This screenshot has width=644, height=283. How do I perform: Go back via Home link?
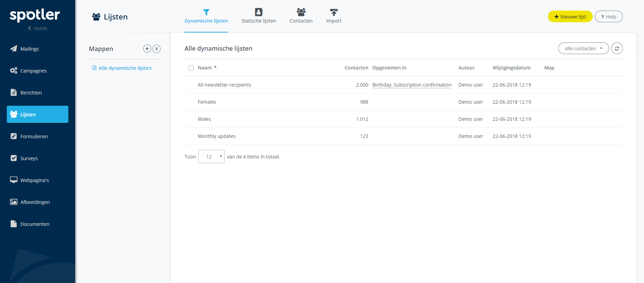38,28
